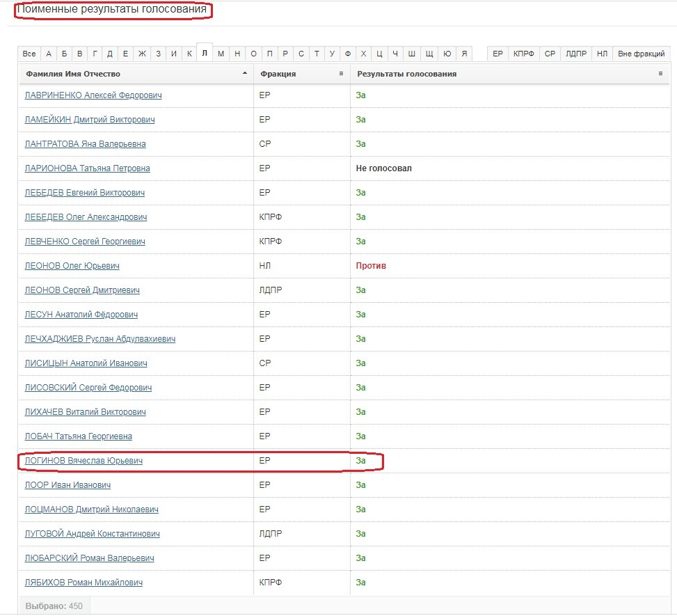
Task: Switch to letter П tab
Action: (269, 54)
